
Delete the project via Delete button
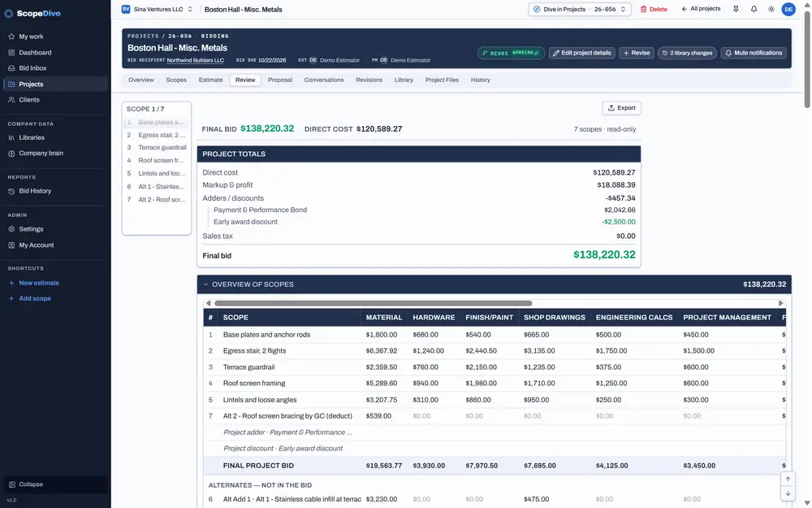[x=654, y=9]
